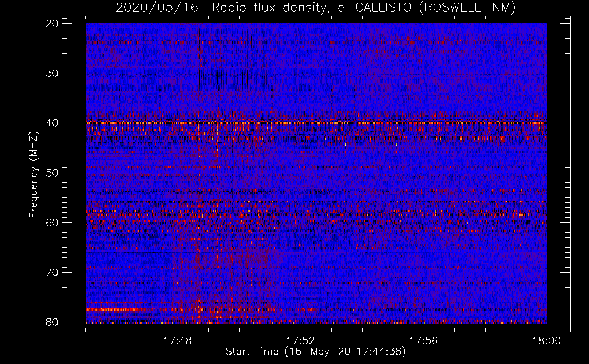589x364 pixels.
Task: Click the 17:48 time tick label
Action: click(178, 341)
